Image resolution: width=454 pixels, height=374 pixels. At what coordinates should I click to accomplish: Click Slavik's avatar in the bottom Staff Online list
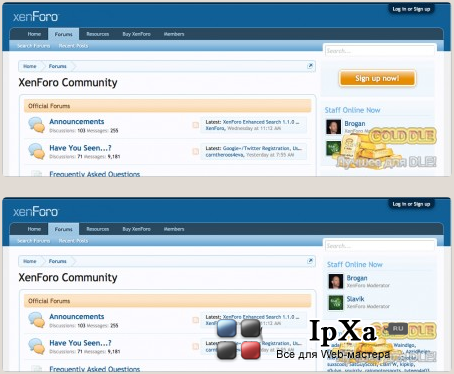pyautogui.click(x=335, y=303)
